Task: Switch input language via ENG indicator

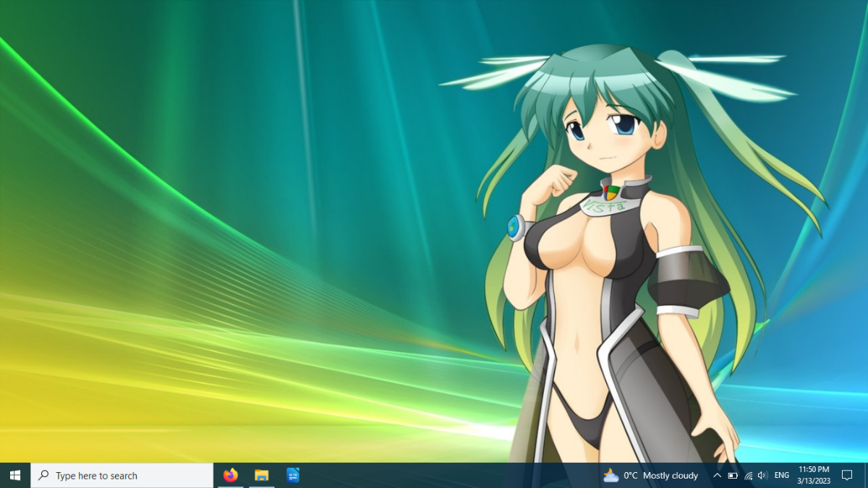Action: coord(782,476)
